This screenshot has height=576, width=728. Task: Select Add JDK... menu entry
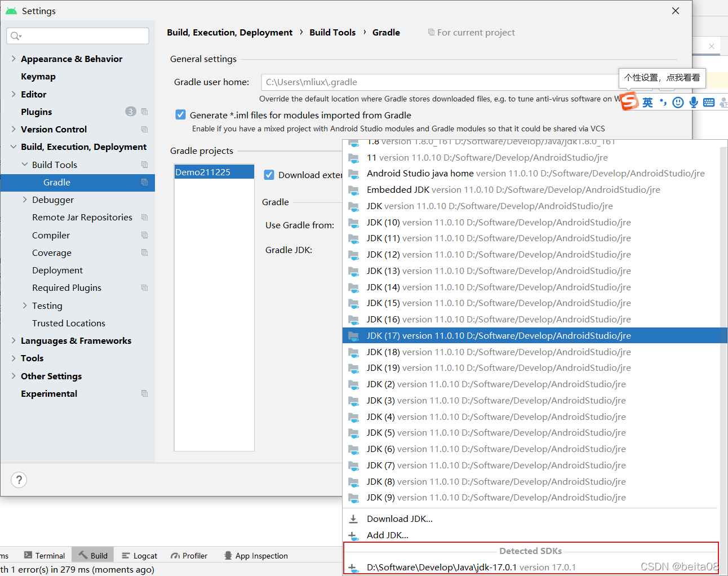click(x=531, y=535)
